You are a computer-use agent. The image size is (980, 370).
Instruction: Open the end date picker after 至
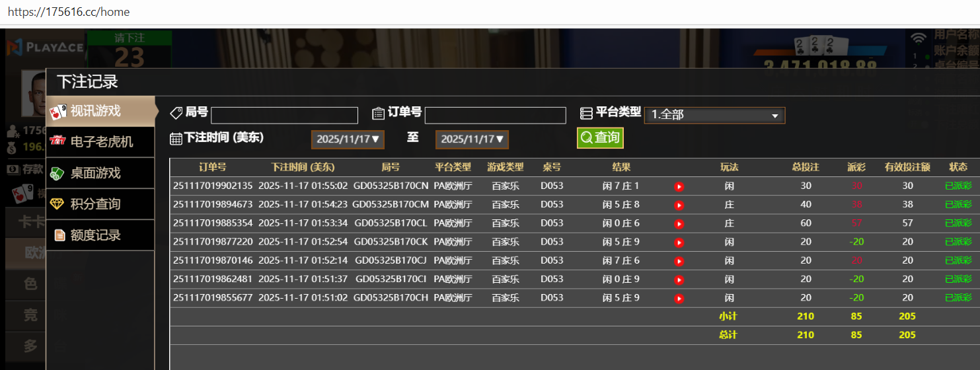tap(472, 139)
